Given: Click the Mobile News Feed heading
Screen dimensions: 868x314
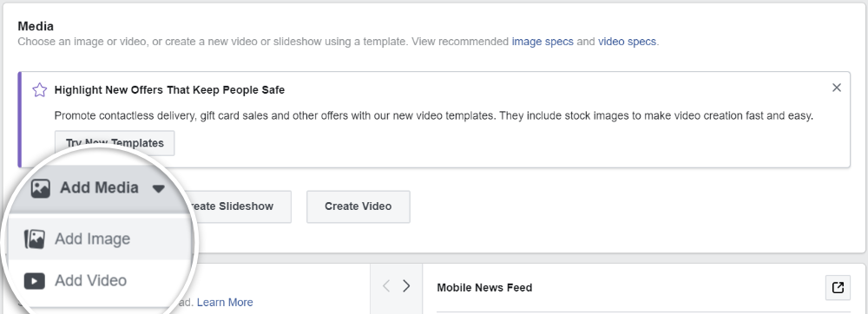Looking at the screenshot, I should pos(484,287).
